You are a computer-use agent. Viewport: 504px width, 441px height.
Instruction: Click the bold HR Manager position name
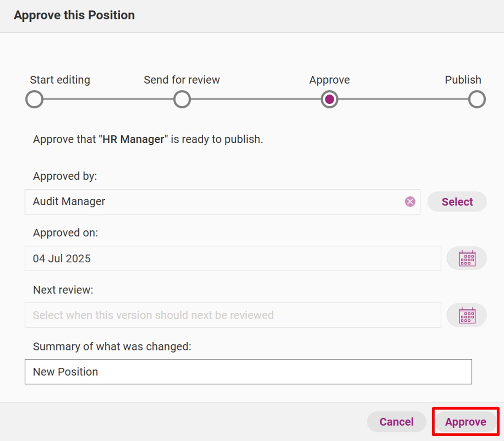click(133, 139)
